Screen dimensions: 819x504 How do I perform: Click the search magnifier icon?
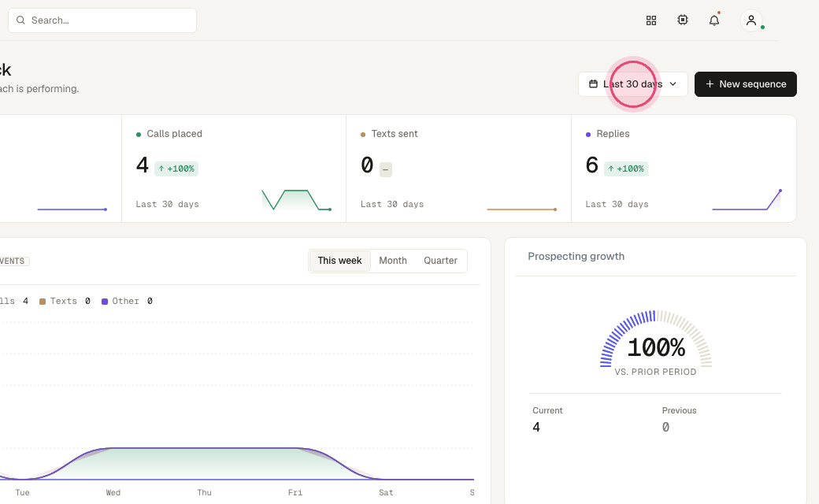(21, 20)
